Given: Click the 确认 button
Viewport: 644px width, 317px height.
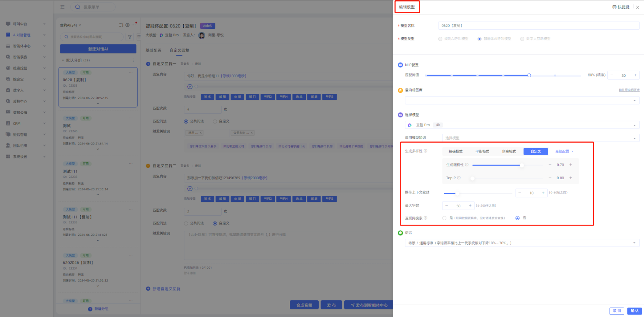Looking at the screenshot, I should pyautogui.click(x=634, y=311).
